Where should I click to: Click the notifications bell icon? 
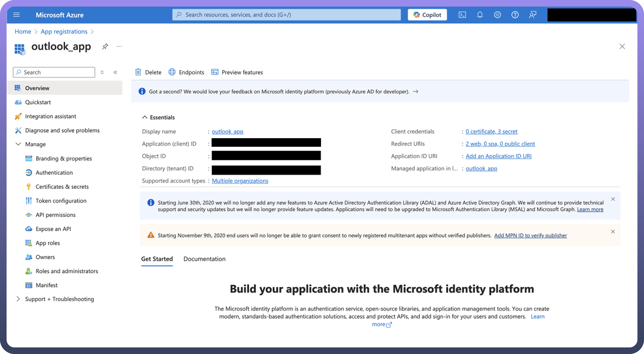pos(480,15)
